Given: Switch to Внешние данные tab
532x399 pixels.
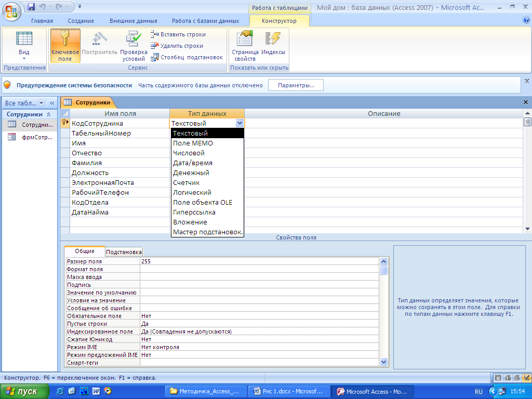Looking at the screenshot, I should (x=134, y=21).
